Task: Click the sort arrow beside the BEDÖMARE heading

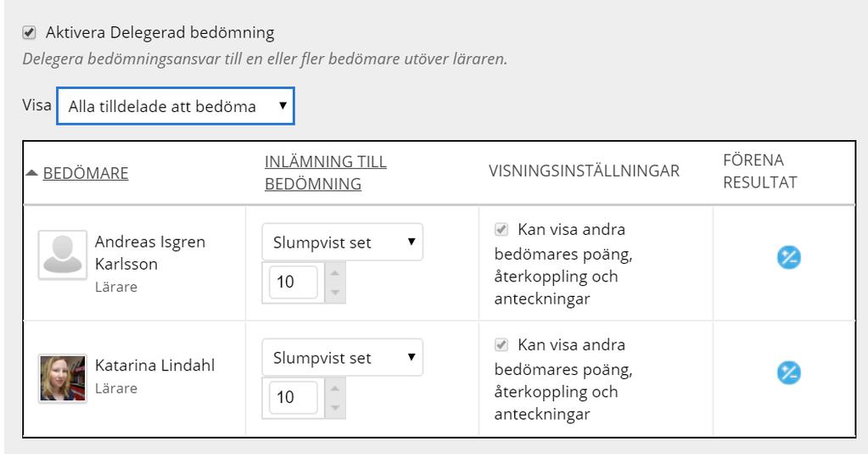Action: (31, 173)
